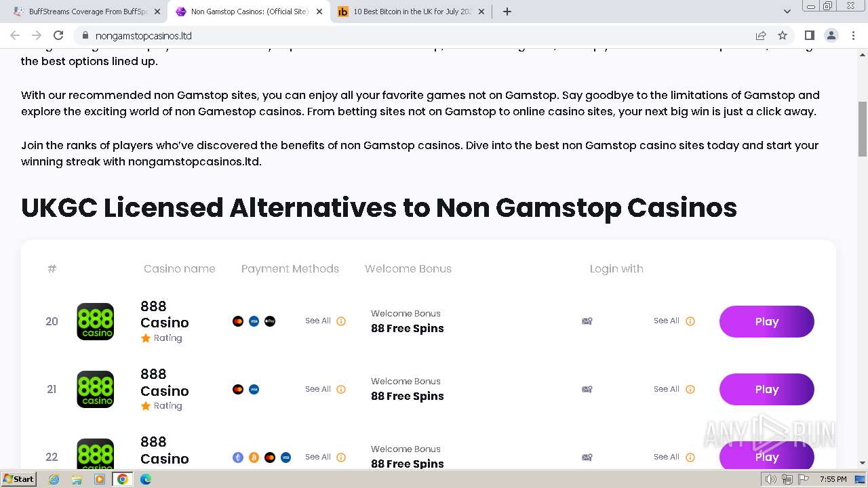Click login info icon in row 22
The width and height of the screenshot is (868, 488).
pyautogui.click(x=690, y=457)
